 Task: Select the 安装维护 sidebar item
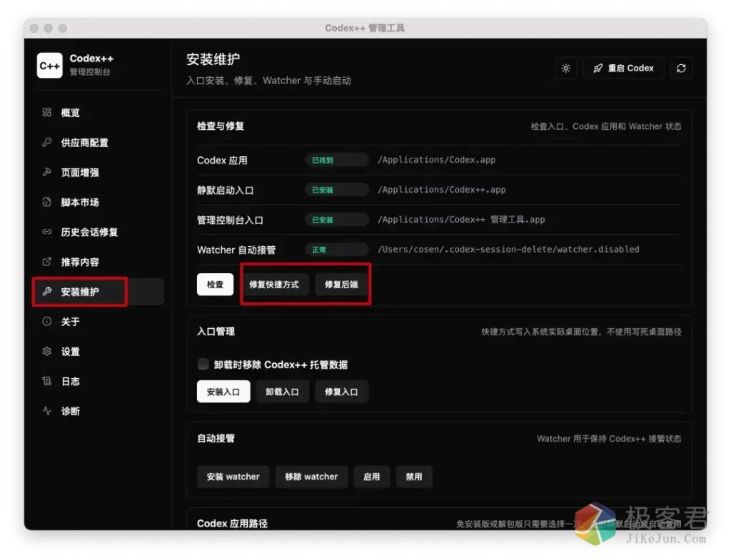tap(98, 292)
